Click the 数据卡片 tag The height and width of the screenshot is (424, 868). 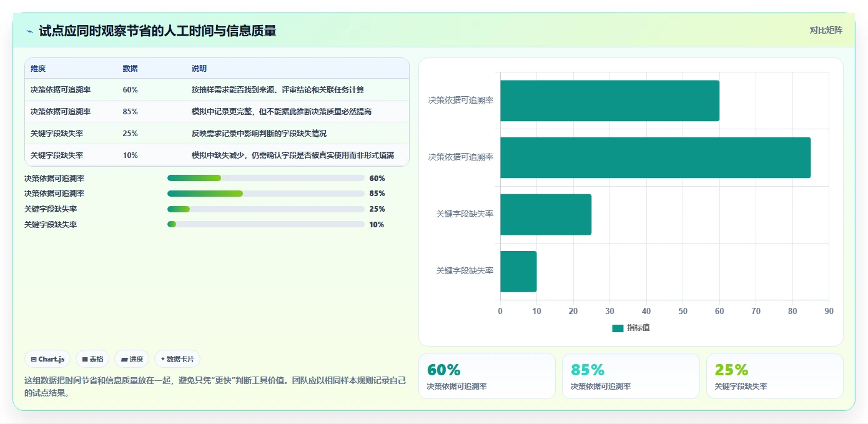[177, 359]
